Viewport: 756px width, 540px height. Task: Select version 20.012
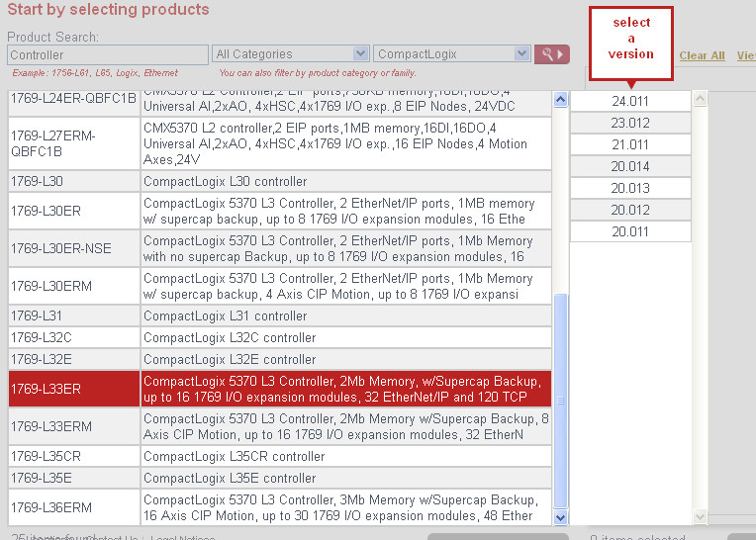(630, 210)
